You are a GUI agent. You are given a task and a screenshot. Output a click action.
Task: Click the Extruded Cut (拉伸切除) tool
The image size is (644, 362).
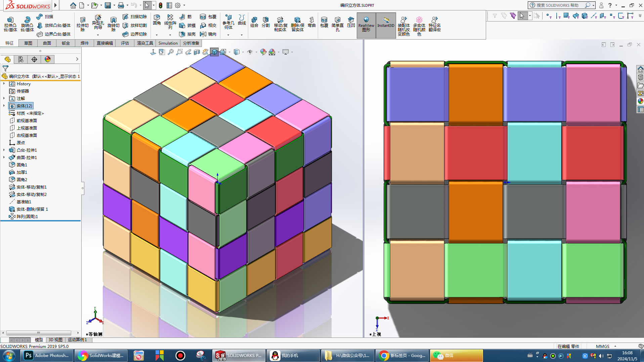point(82,24)
